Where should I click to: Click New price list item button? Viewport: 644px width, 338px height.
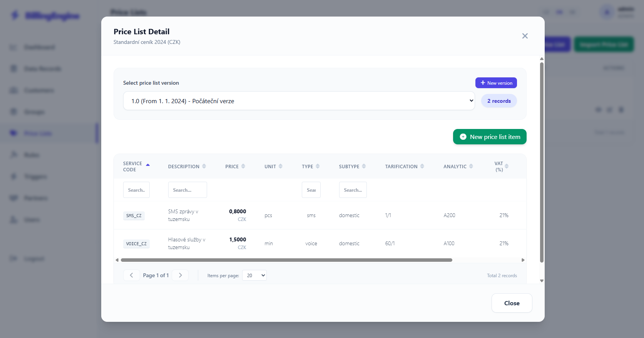490,137
